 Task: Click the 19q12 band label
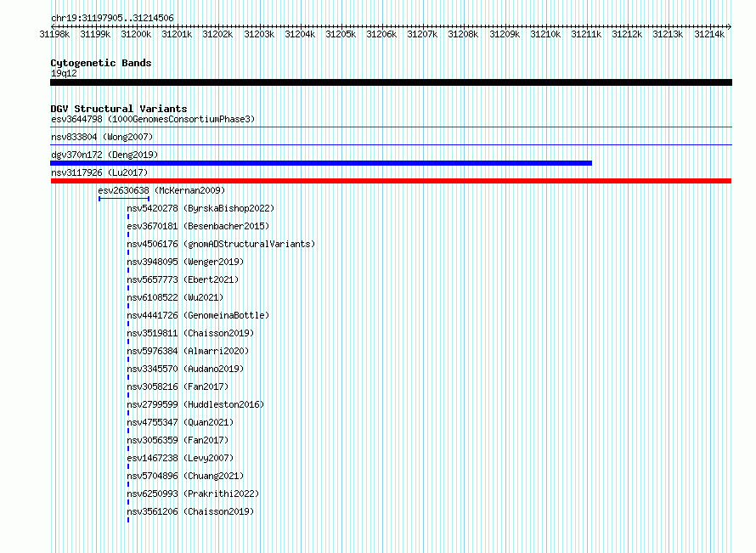[x=64, y=73]
